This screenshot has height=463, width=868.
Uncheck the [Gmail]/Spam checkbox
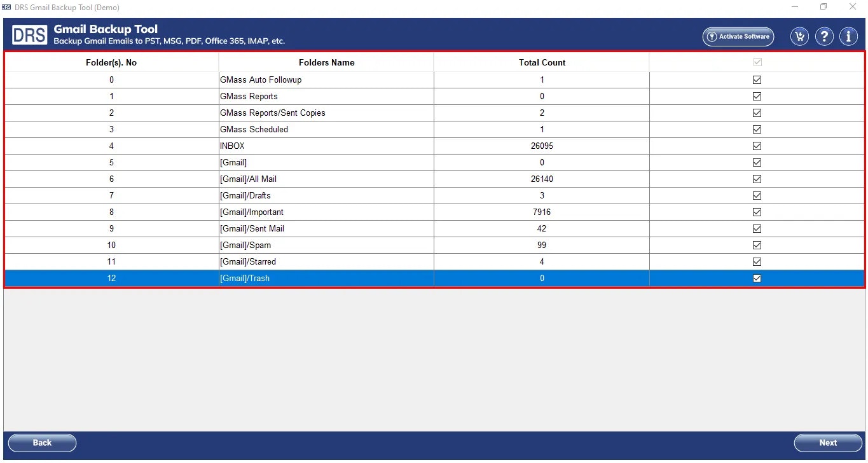coord(757,245)
